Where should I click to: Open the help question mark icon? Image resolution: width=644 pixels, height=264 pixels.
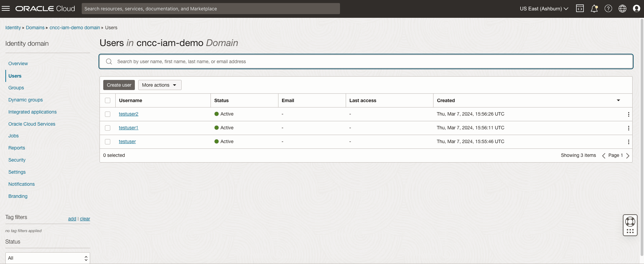point(608,8)
